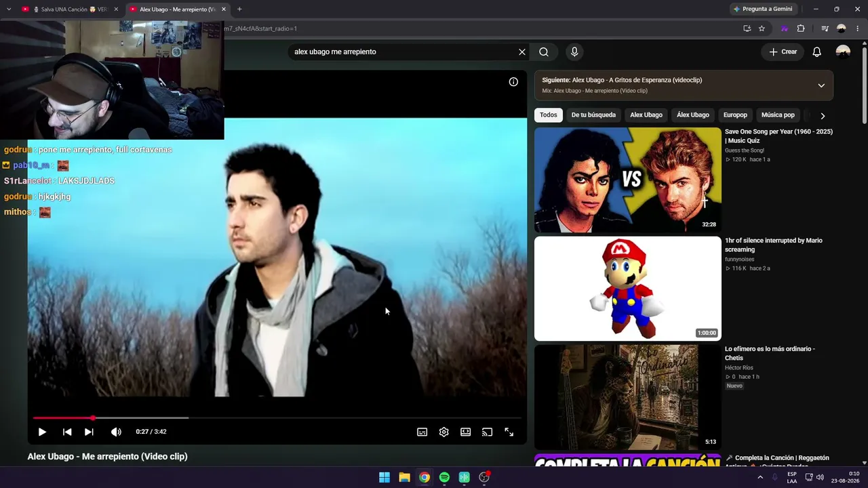Bookmark this page with the star
Image resolution: width=868 pixels, height=488 pixels.
click(762, 28)
